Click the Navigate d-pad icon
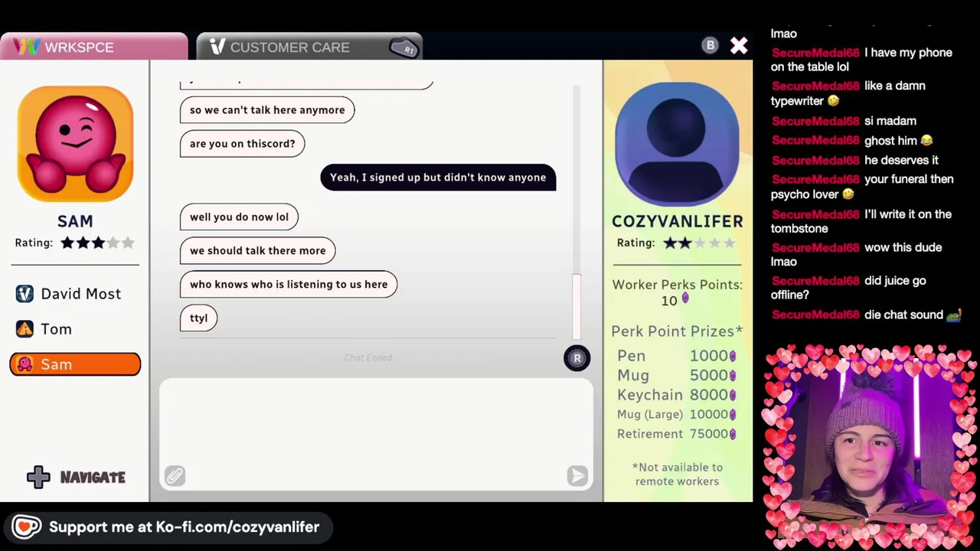The width and height of the screenshot is (980, 551). click(x=38, y=478)
